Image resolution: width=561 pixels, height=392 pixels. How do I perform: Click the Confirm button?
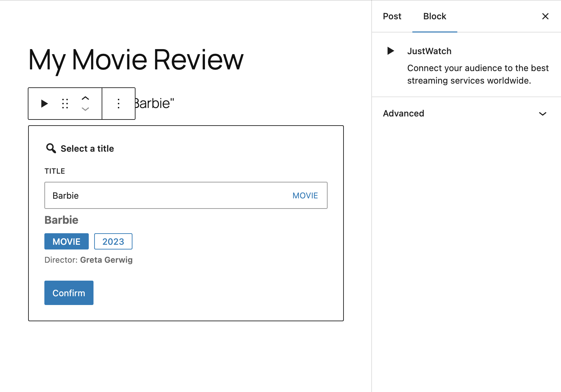[x=68, y=292]
